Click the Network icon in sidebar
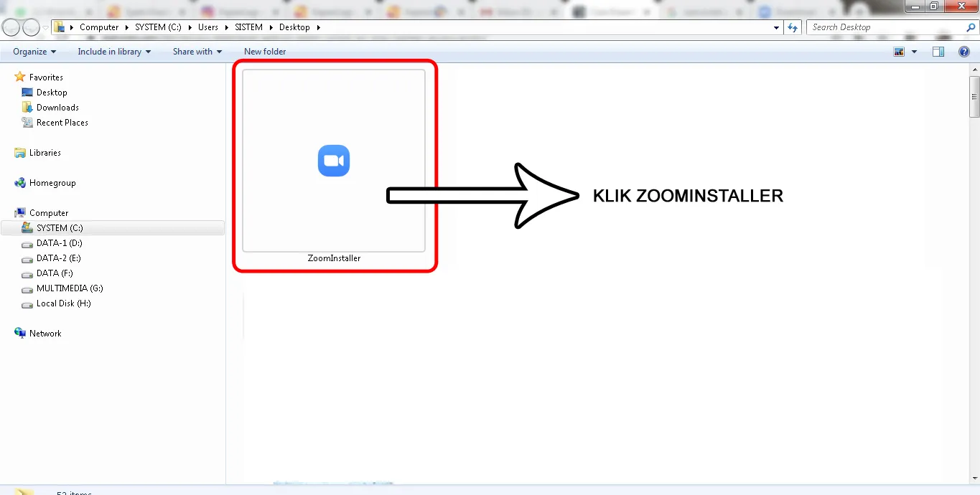 point(45,333)
